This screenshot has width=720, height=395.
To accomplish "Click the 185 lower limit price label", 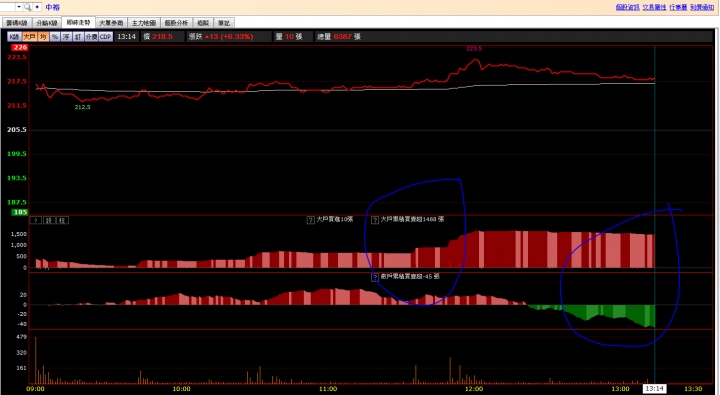I will coord(20,212).
